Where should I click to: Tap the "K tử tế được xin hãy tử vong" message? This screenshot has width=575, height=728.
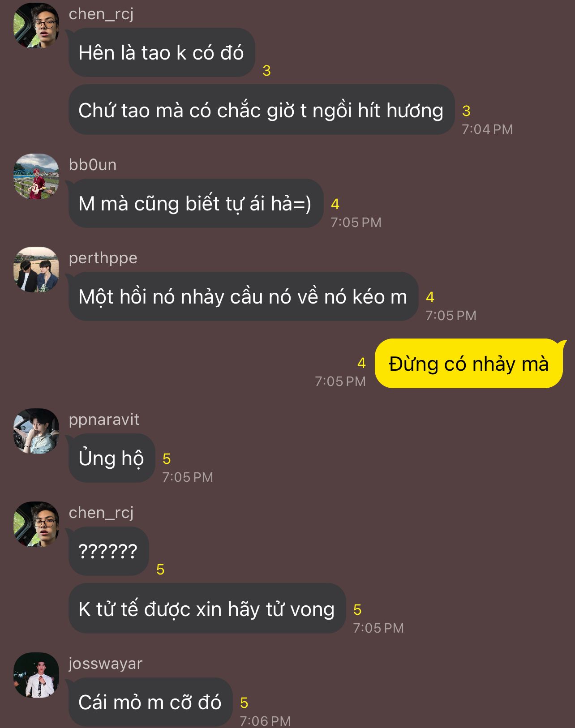tap(207, 608)
